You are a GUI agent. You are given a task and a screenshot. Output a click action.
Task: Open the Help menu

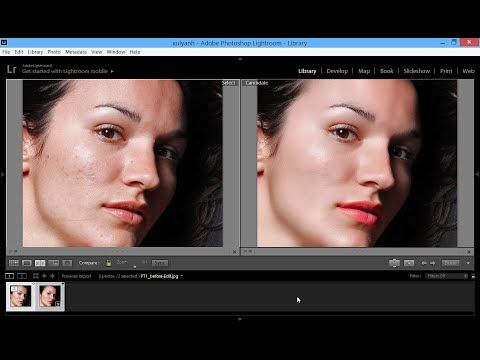pos(135,52)
